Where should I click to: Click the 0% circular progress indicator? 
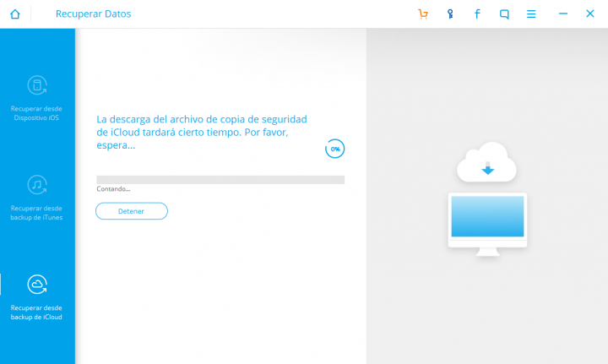tap(335, 149)
